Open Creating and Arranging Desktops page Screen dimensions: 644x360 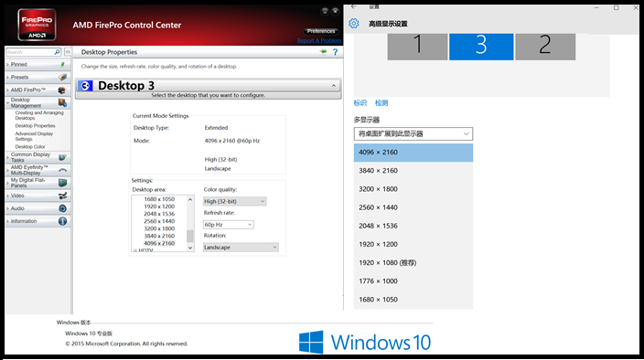[39, 115]
